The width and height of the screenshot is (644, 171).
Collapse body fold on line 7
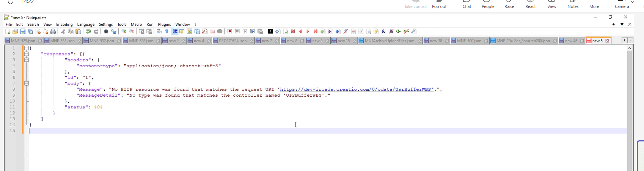(27, 83)
